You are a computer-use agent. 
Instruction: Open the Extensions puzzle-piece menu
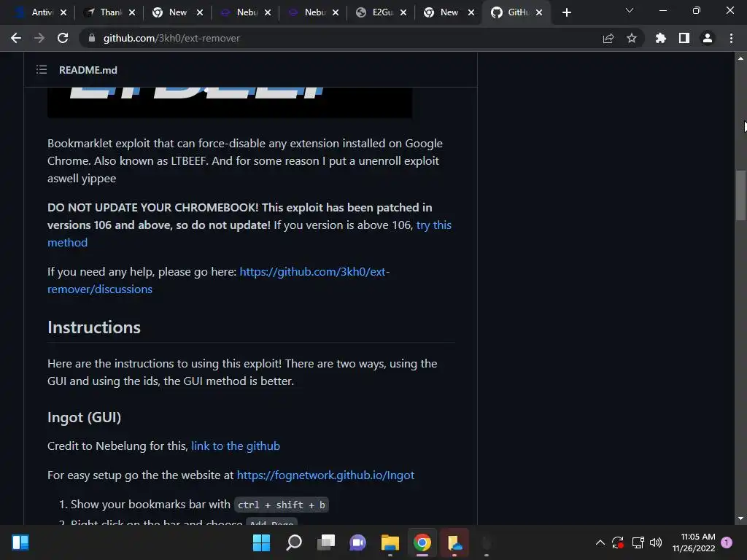coord(661,38)
